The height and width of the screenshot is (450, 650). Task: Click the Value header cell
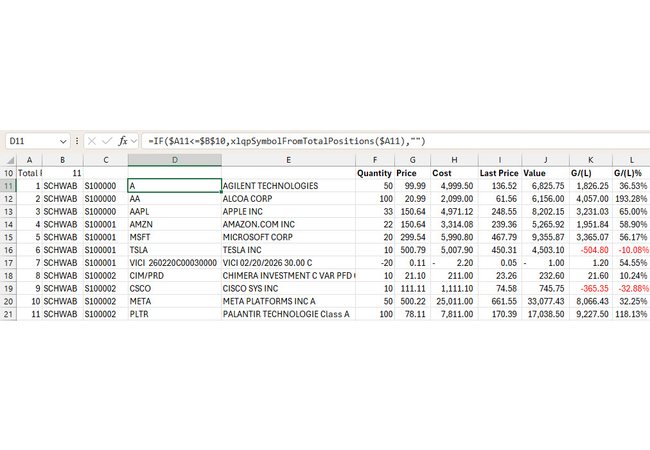pos(546,173)
